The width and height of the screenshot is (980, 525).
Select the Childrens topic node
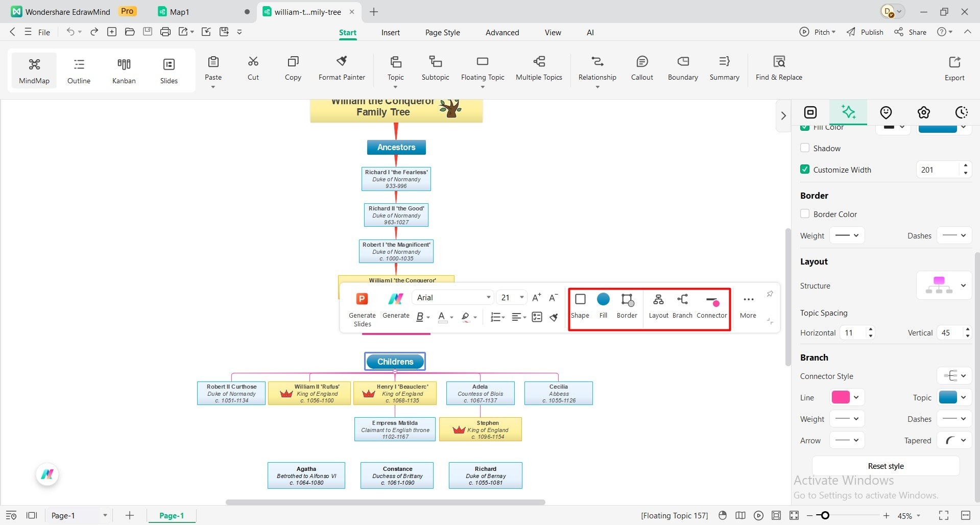395,361
